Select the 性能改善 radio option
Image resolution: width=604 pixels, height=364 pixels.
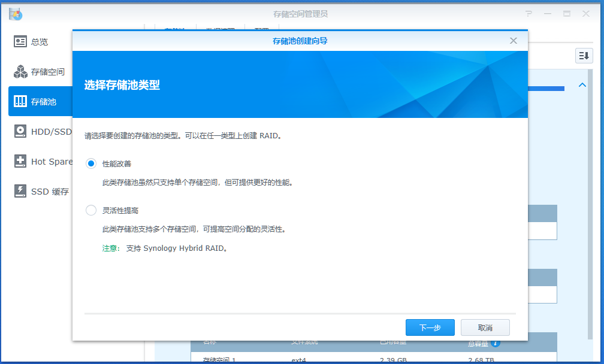[x=91, y=163]
